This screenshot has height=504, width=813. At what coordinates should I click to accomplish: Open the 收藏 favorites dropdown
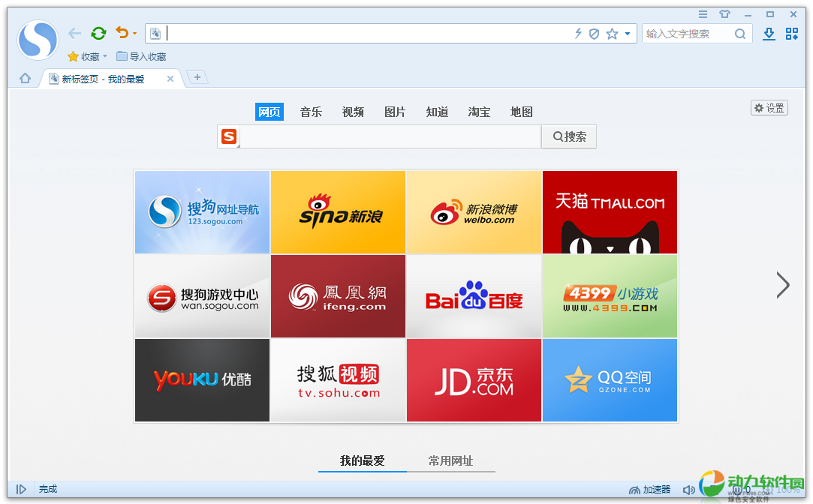(x=88, y=56)
